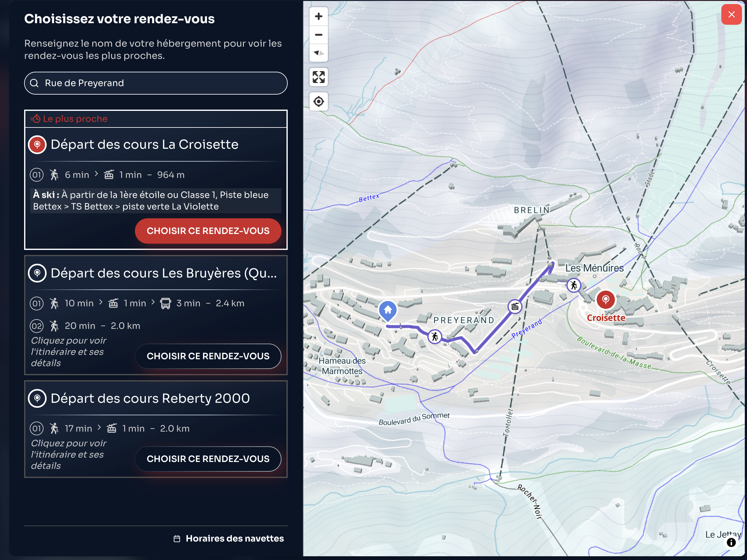Choose Les Bruyères rendez-vous button
Screen dimensions: 747x560
tap(208, 356)
